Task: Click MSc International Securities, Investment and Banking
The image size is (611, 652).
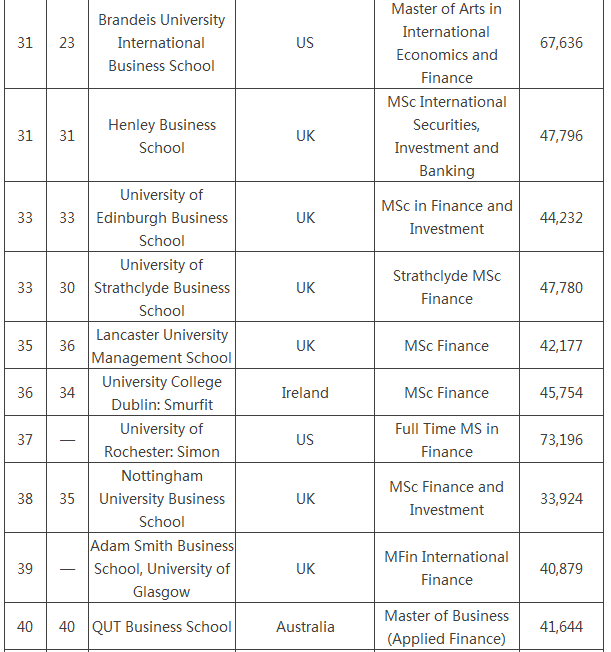Action: coord(447,136)
